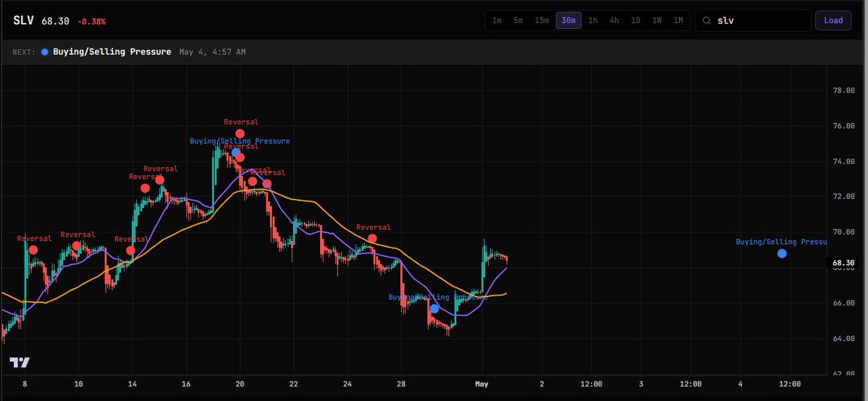The image size is (868, 401).
Task: Open the TradingView logo in the chart corner
Action: pyautogui.click(x=20, y=363)
